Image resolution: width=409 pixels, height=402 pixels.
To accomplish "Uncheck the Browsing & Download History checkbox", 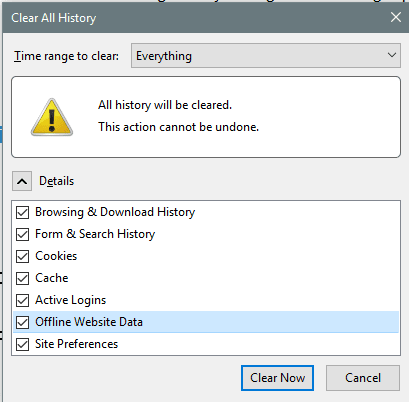I will pos(22,212).
